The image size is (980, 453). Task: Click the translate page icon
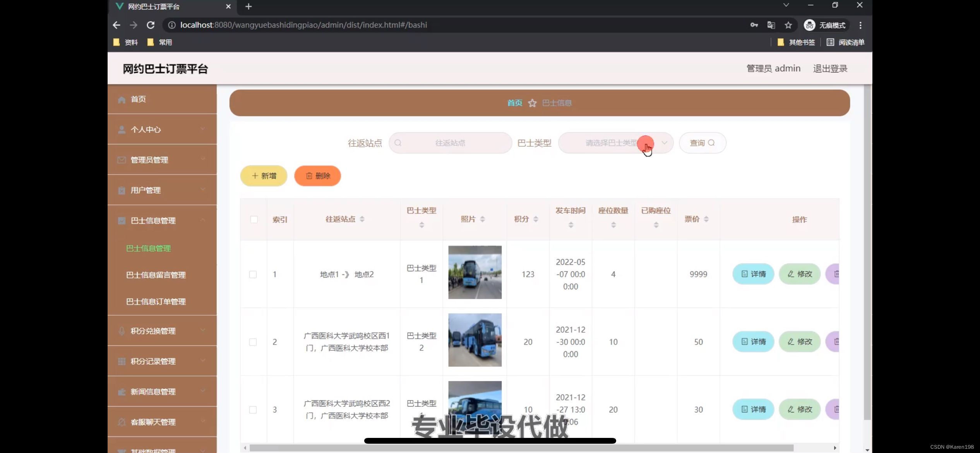coord(771,25)
